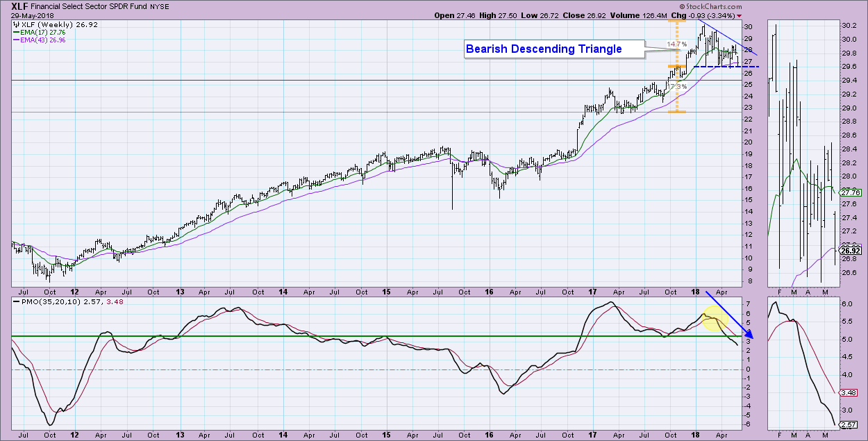Viewport: 868px width, 441px height.
Task: Click the boxed 26.92 closing price label
Action: (x=851, y=251)
